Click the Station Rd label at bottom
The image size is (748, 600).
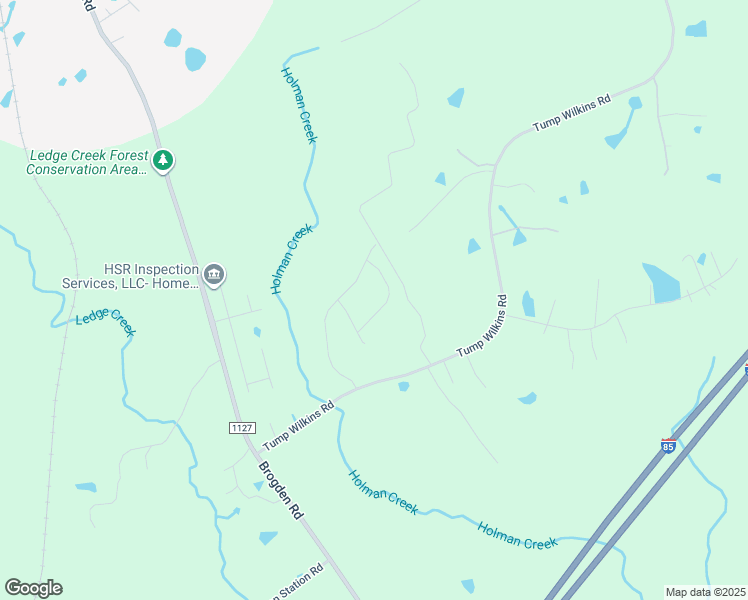297,583
